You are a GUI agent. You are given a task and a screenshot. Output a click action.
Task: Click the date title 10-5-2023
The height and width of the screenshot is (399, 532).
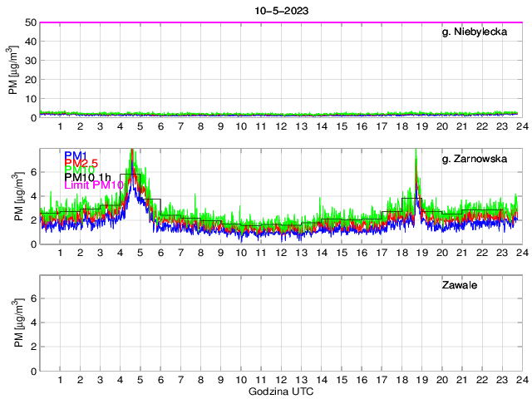point(280,11)
